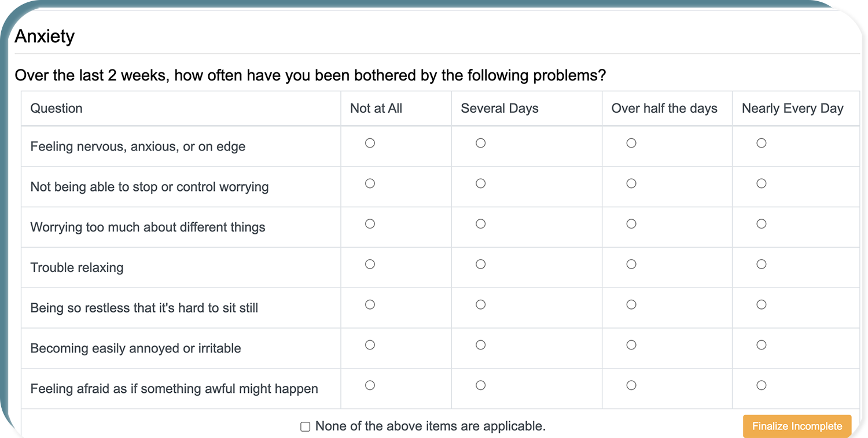The width and height of the screenshot is (868, 438).
Task: Select 'Nearly Every Day' for feeling nervous
Action: 761,142
